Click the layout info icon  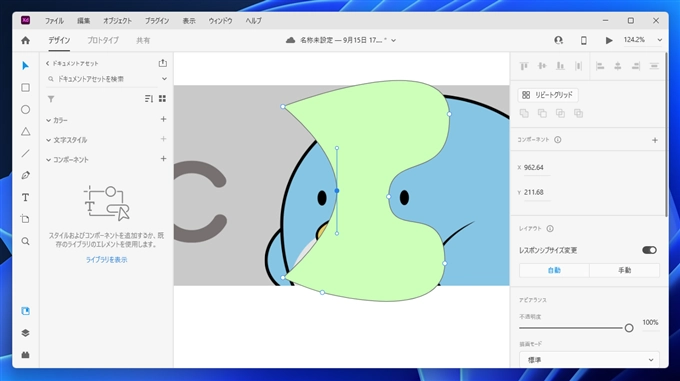coord(550,228)
